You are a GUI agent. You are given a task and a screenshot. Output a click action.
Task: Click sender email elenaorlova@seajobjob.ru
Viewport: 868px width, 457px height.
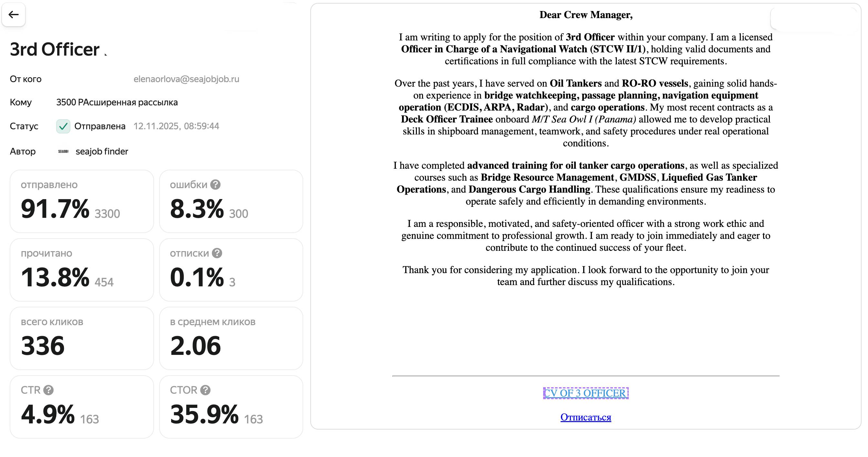(186, 79)
